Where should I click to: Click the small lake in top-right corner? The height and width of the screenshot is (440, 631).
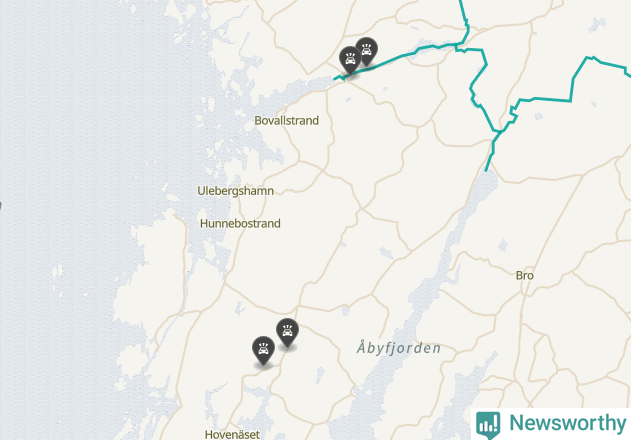597,24
